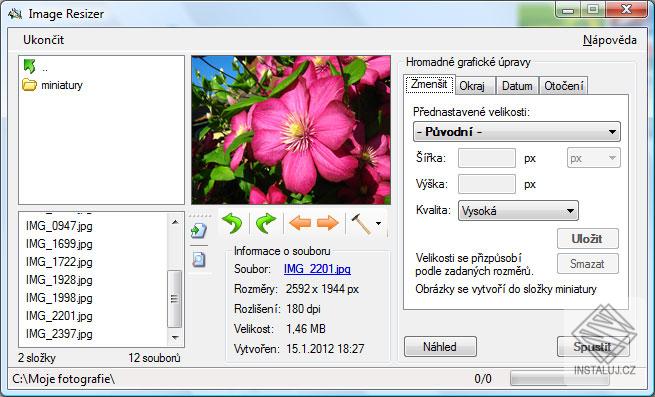Go to previous image orange arrow
The image size is (655, 397).
coord(300,223)
